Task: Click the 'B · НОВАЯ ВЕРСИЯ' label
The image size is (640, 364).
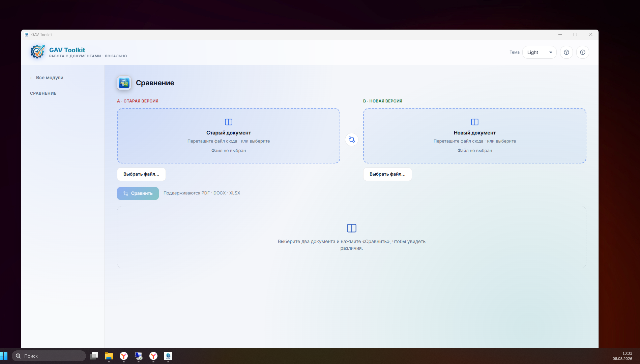Action: [x=383, y=101]
